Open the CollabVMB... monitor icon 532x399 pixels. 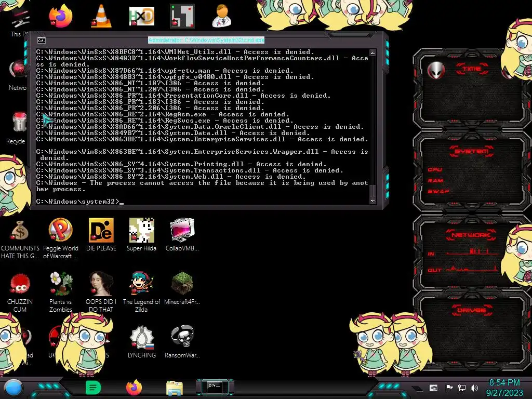click(x=182, y=235)
